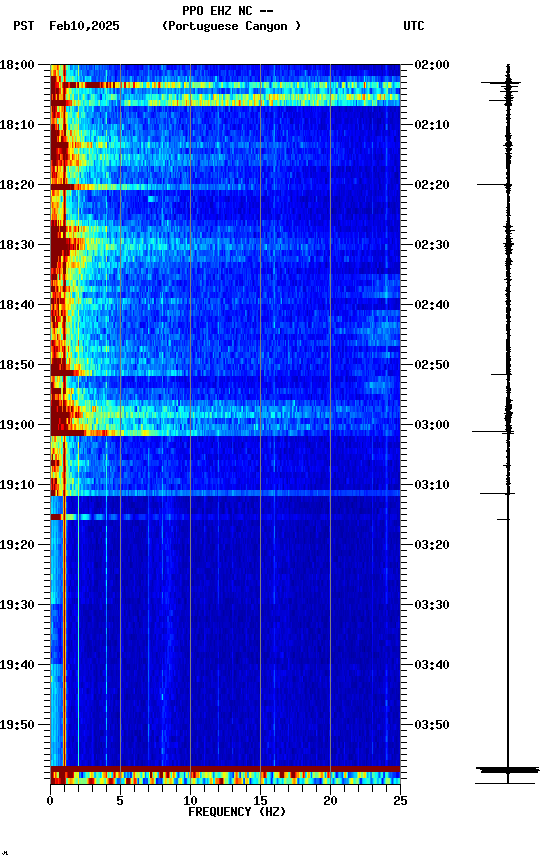The height and width of the screenshot is (864, 552).
Task: Click the 03:40 UTC time label
Action: tap(432, 665)
